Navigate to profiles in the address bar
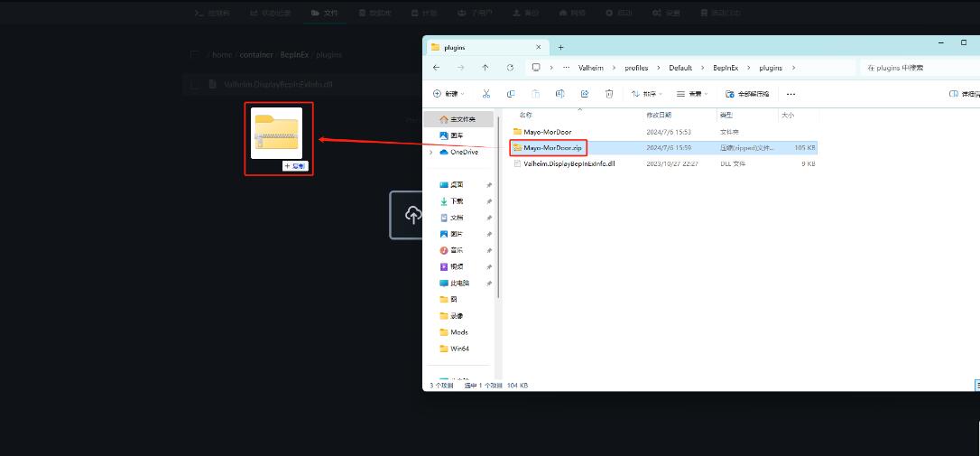The height and width of the screenshot is (456, 980). (637, 68)
